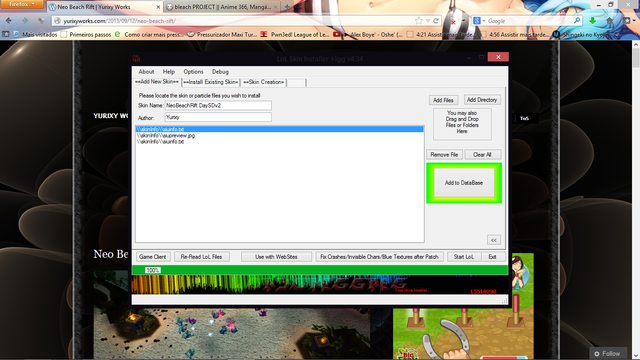Select the siupreview.jpg file entry

[280, 136]
